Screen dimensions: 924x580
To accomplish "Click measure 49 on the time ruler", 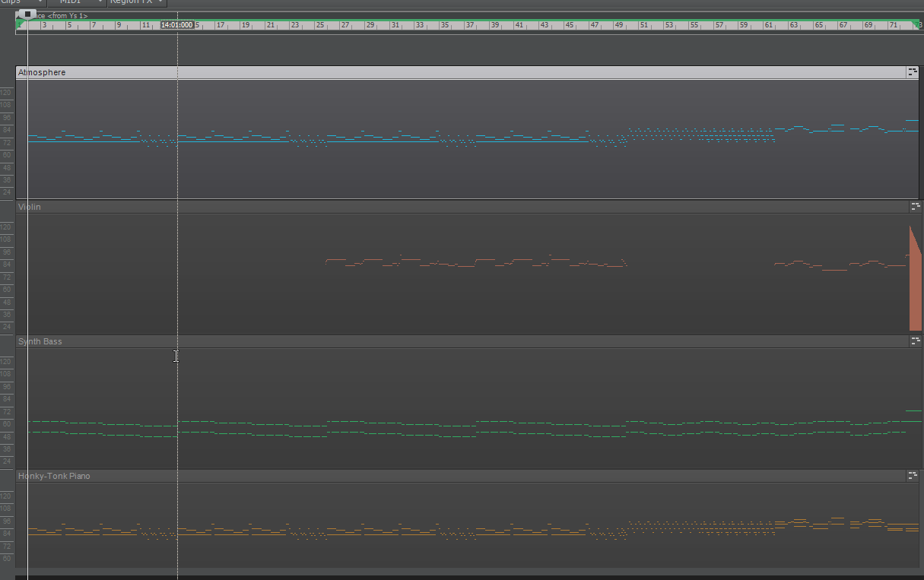I will pos(619,25).
